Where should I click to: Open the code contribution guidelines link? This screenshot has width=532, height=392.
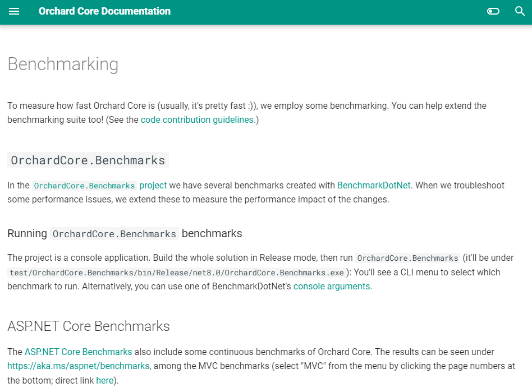click(197, 119)
